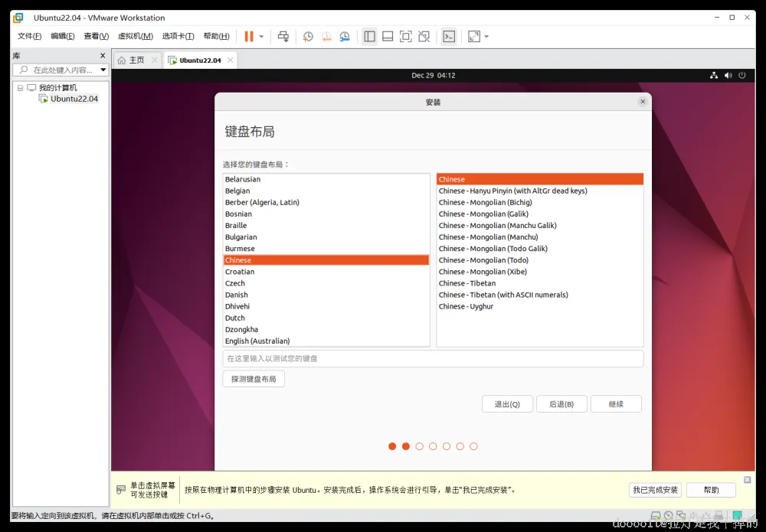Click the 继续 button
This screenshot has height=532, width=766.
(616, 404)
